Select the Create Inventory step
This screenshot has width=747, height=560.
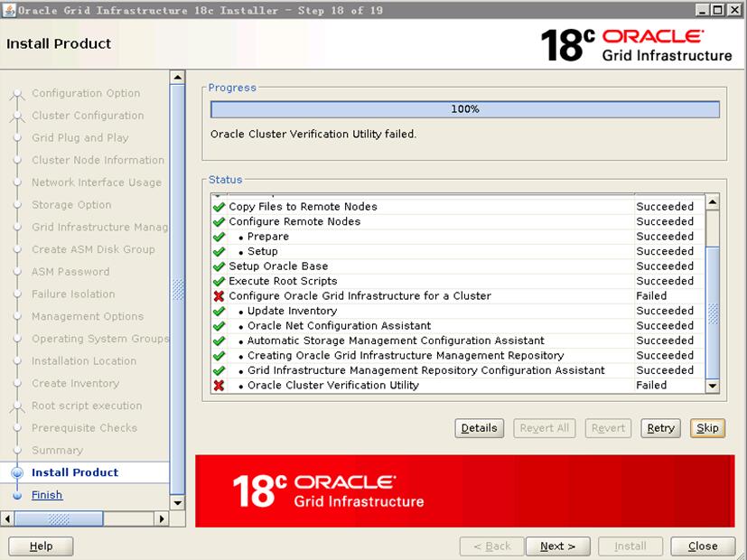point(75,384)
